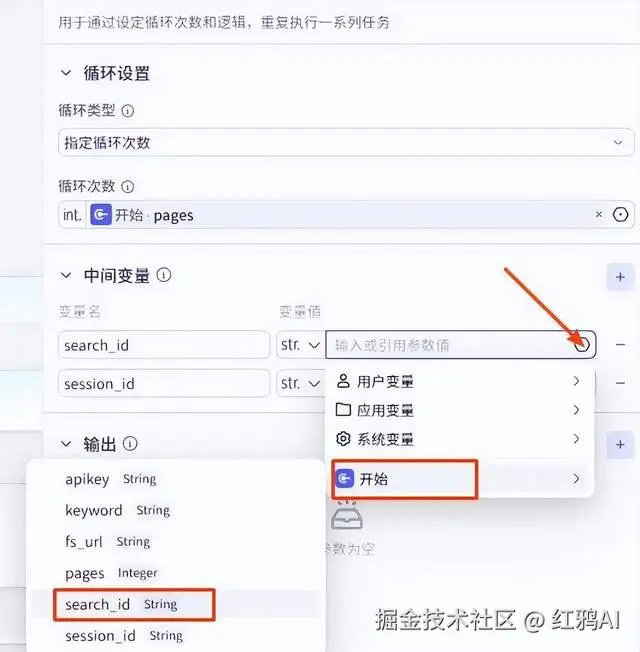Click the info icon beside 输出
Screen dimensions: 640x652
pyautogui.click(x=130, y=444)
